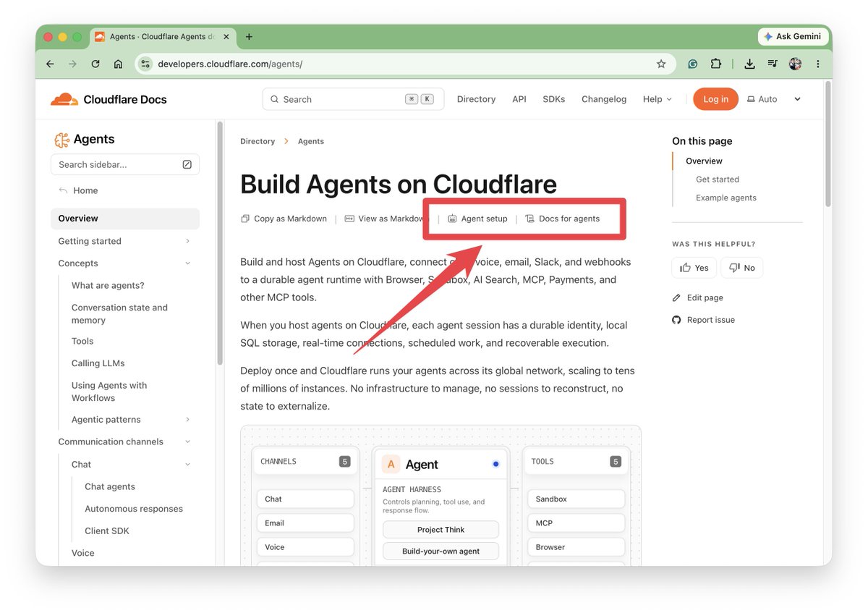This screenshot has width=868, height=613.
Task: Click the Cloudflare cloud logo
Action: coord(64,99)
